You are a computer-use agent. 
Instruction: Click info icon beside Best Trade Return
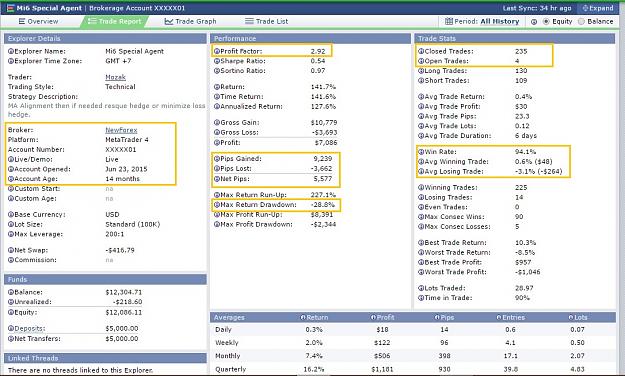tap(421, 243)
